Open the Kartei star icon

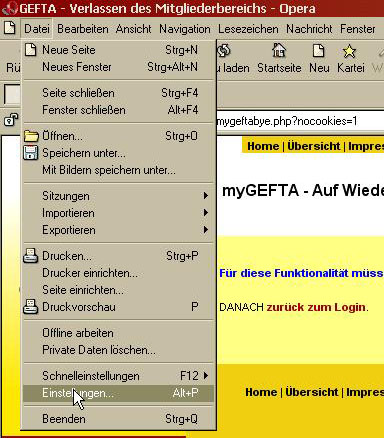pyautogui.click(x=349, y=51)
